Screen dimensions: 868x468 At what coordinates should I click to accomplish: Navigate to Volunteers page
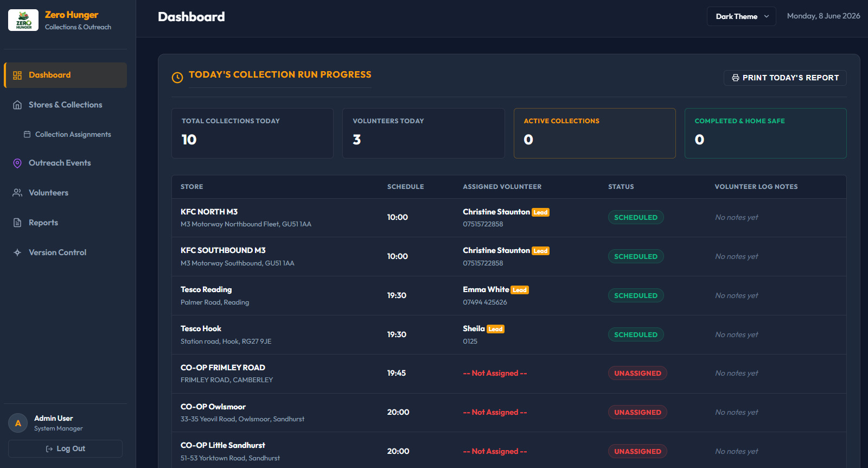pos(65,193)
